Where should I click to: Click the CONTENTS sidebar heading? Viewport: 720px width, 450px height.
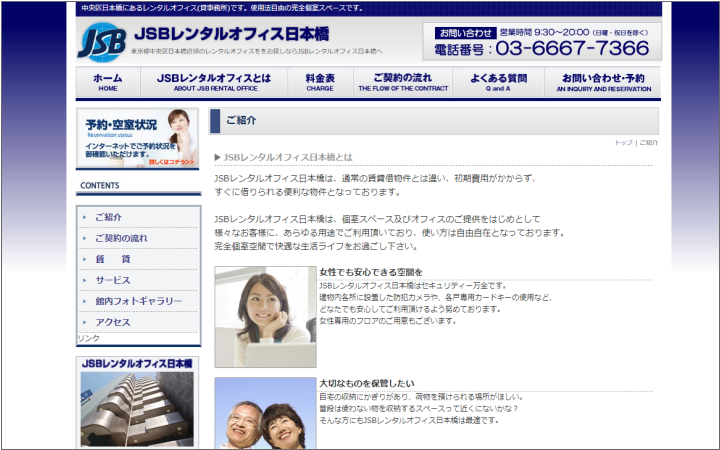100,186
